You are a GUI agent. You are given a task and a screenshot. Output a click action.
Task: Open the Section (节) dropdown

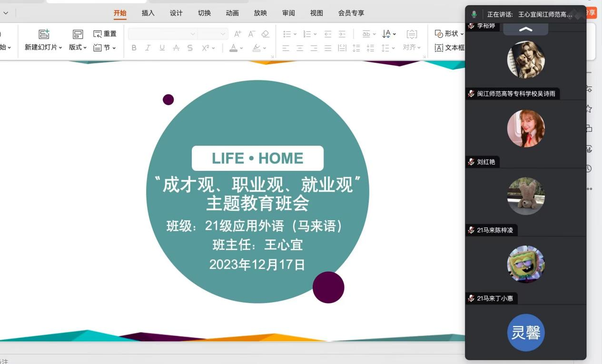point(105,48)
